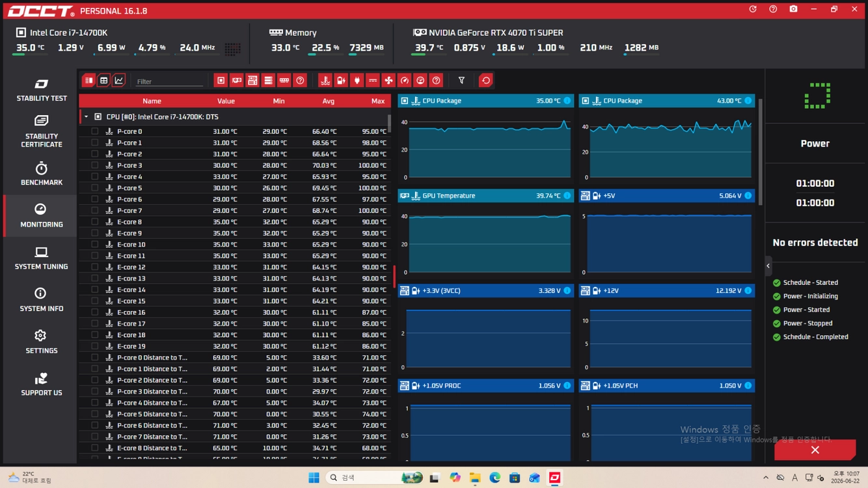
Task: Open the Benchmark section
Action: [41, 174]
